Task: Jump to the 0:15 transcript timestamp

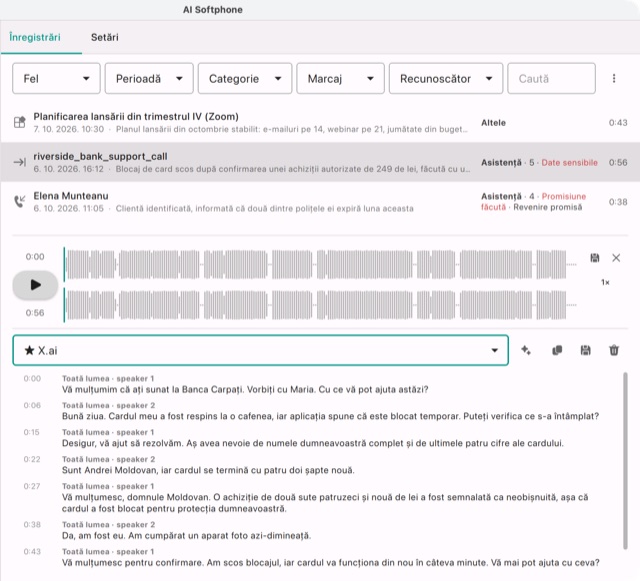Action: coord(31,432)
